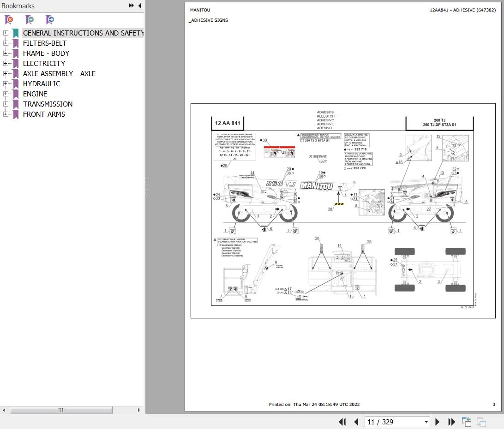This screenshot has height=429, width=504.
Task: Click the Filters-Belt bookmark icon
Action: click(x=15, y=43)
